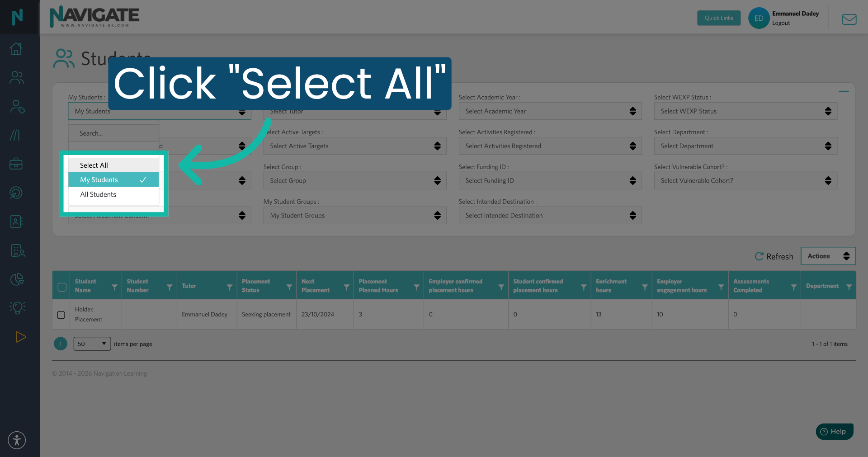The width and height of the screenshot is (868, 457).
Task: Open the Home dashboard icon
Action: [x=17, y=48]
